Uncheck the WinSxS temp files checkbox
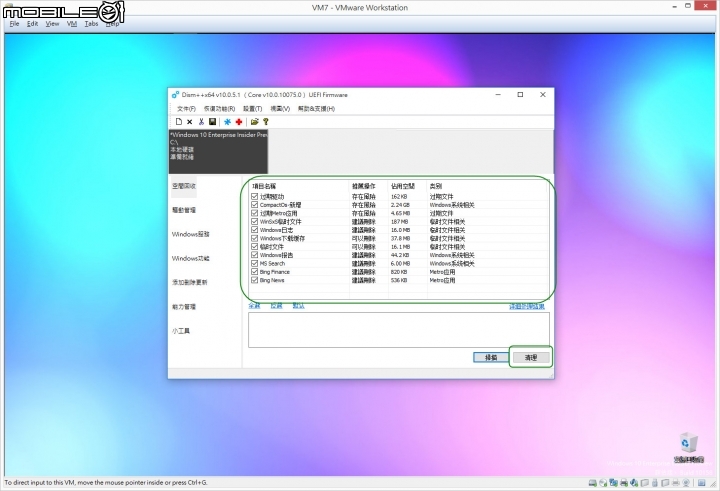The width and height of the screenshot is (720, 491). click(x=254, y=221)
